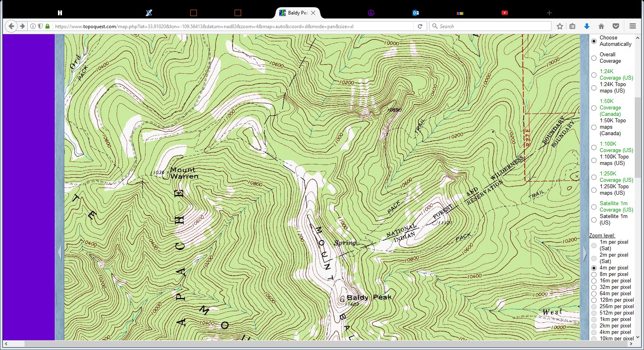644x350 pixels.
Task: Click the browser Back arrow button
Action: tap(11, 26)
